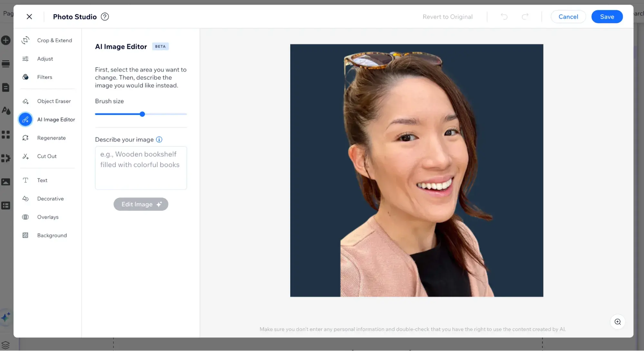Select the Text tool entry
Viewport: 644px width, 351px height.
[x=42, y=180]
